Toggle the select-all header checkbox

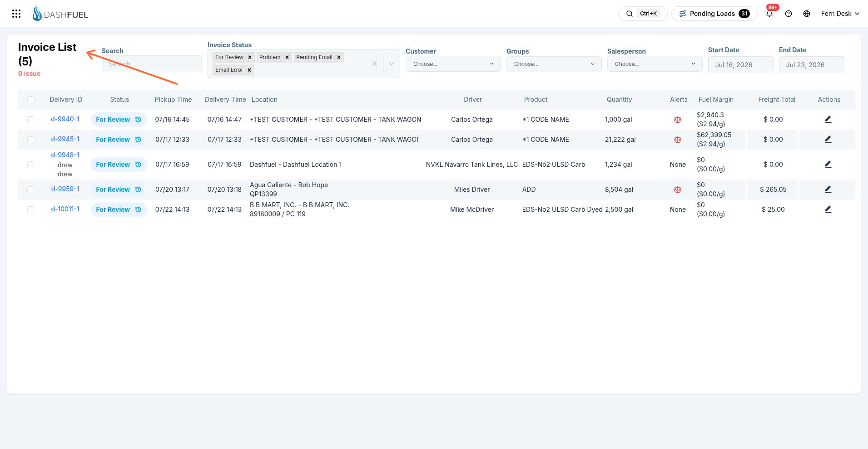click(31, 100)
